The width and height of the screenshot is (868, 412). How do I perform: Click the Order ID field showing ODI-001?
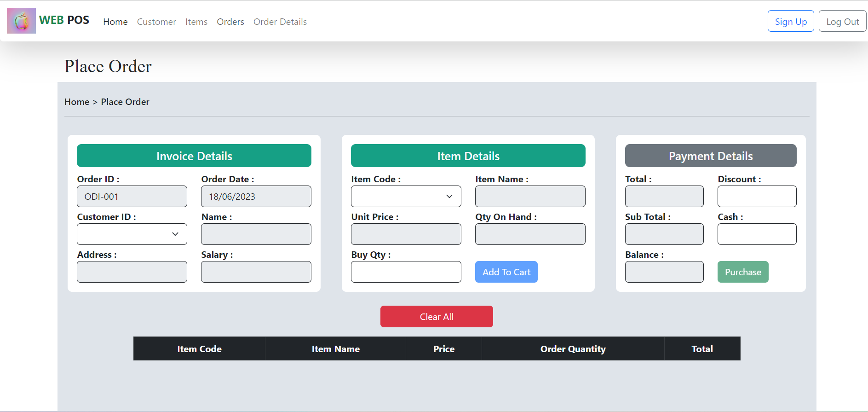(132, 196)
